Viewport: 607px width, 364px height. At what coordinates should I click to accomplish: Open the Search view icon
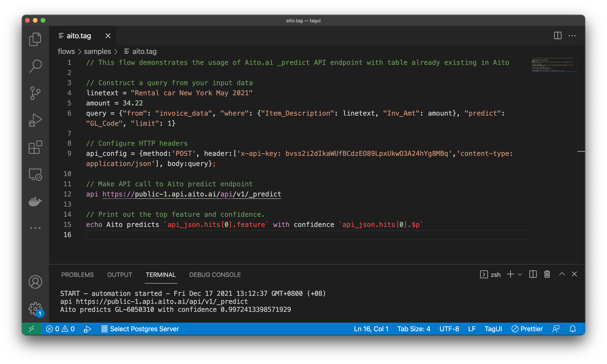pyautogui.click(x=35, y=66)
